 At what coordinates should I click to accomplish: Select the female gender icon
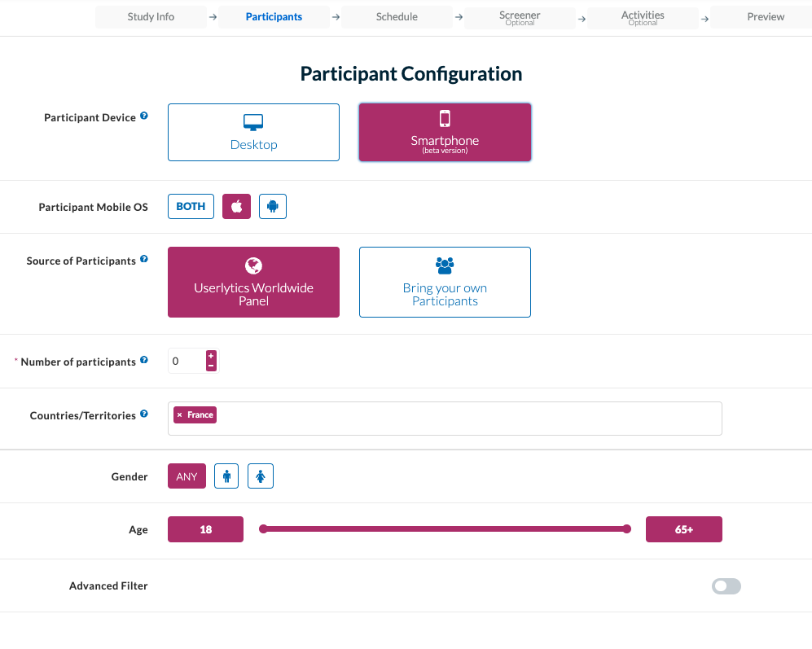[x=260, y=476]
